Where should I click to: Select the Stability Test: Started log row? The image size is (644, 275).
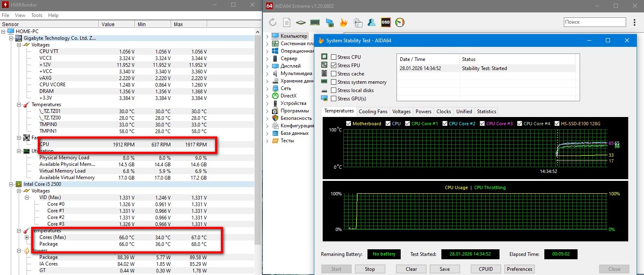[486, 68]
